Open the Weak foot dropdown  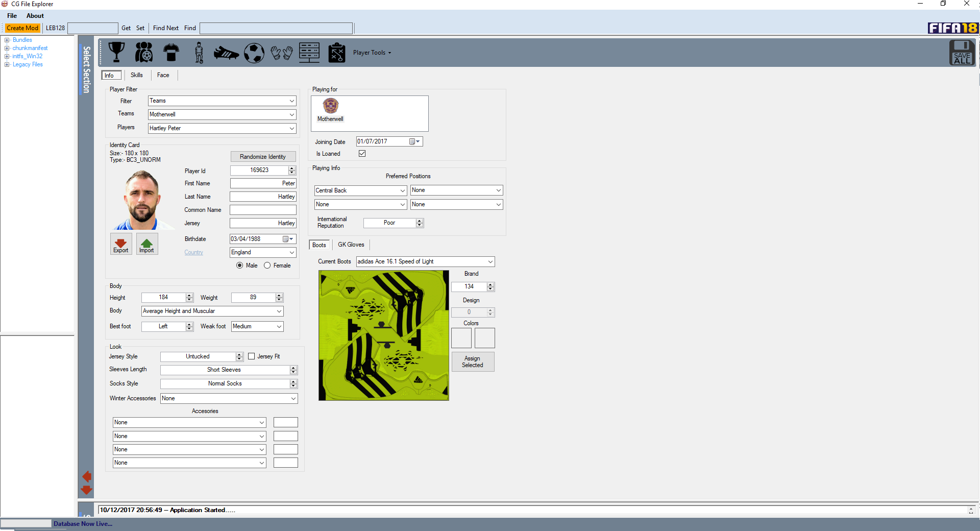pos(257,326)
